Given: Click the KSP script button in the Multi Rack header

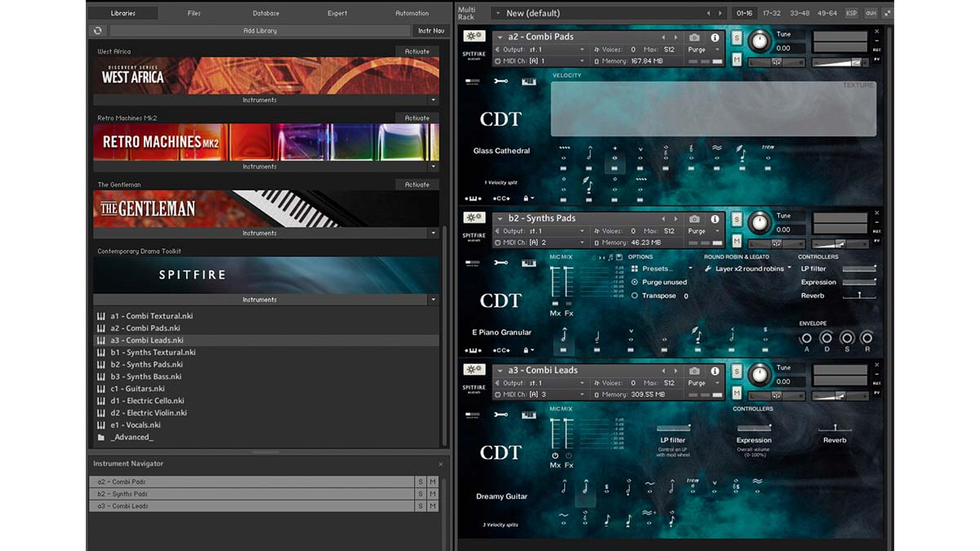Looking at the screenshot, I should (852, 13).
